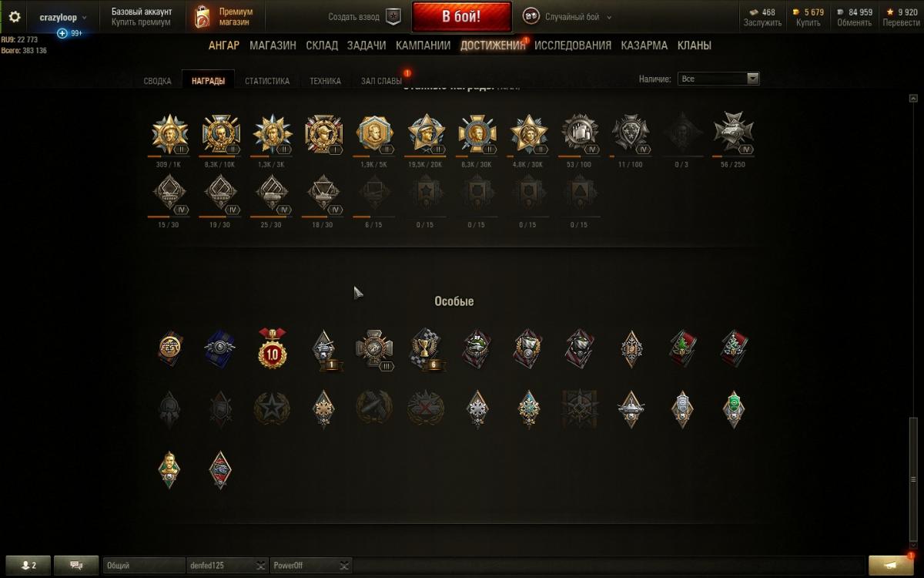Select the medal with 56 / 250 progress
Viewport: 924px width, 578px height.
pyautogui.click(x=734, y=133)
